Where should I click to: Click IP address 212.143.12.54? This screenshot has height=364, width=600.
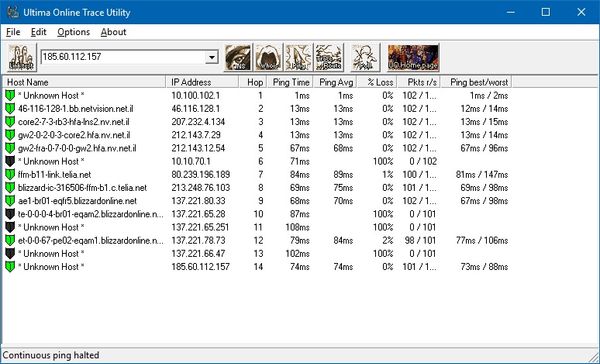point(198,148)
